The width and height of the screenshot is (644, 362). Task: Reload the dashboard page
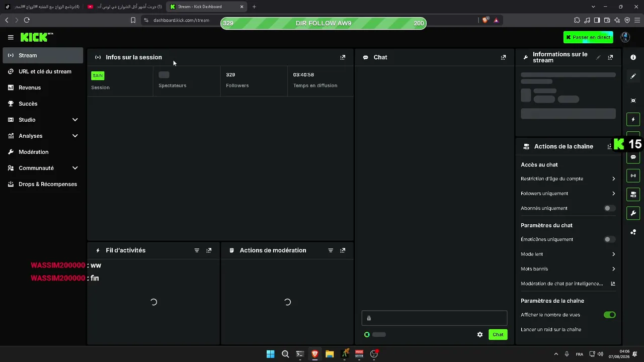[x=27, y=20]
